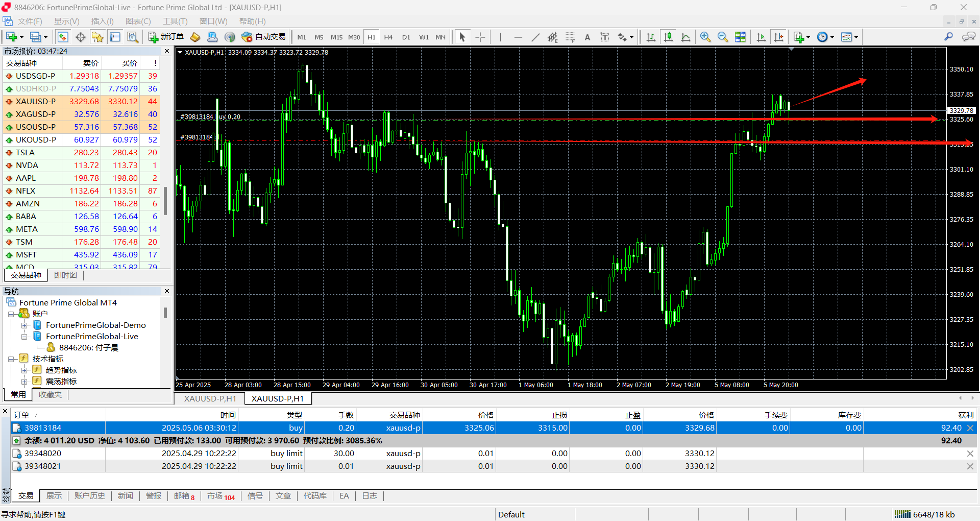Select the XAUUSD-P row in Market Watch

click(x=36, y=102)
